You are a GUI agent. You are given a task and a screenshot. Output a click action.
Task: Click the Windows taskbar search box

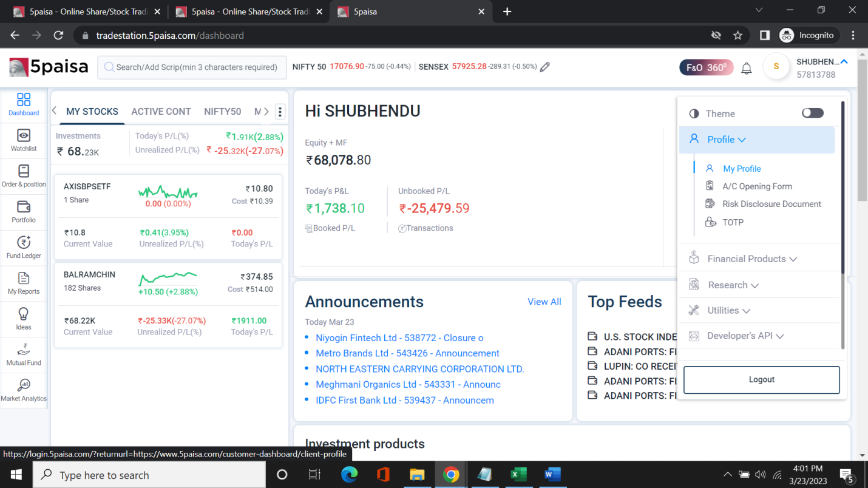[x=149, y=475]
